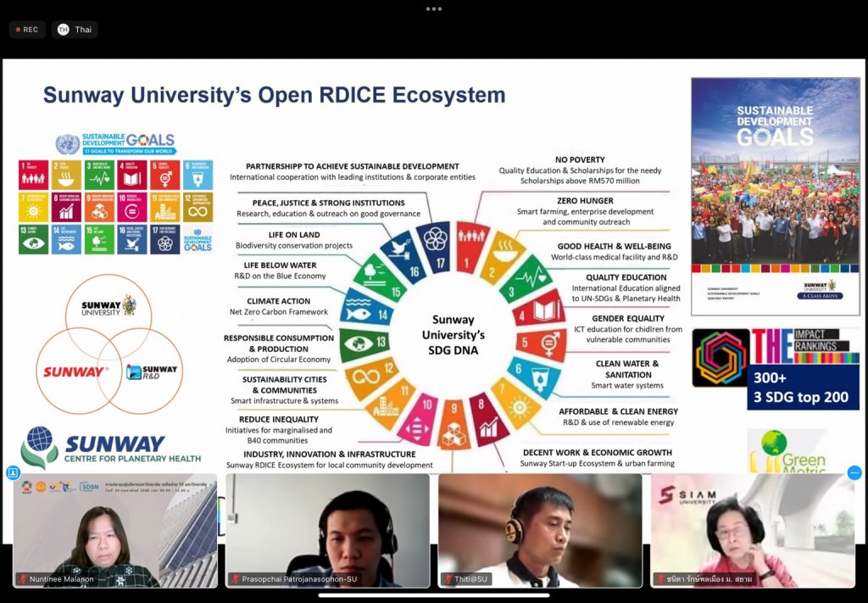The width and height of the screenshot is (868, 603).
Task: Click "Sunway University's SDG DNA" wheel center text
Action: pyautogui.click(x=453, y=335)
